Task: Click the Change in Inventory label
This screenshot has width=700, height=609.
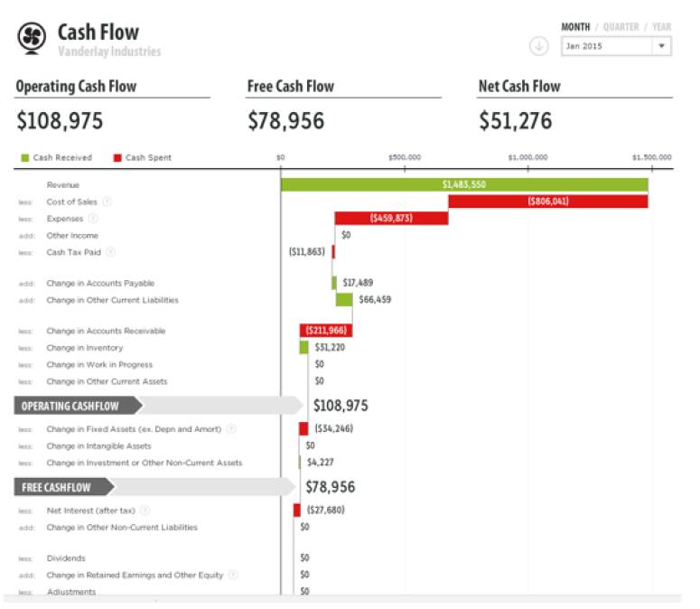Action: click(x=84, y=347)
